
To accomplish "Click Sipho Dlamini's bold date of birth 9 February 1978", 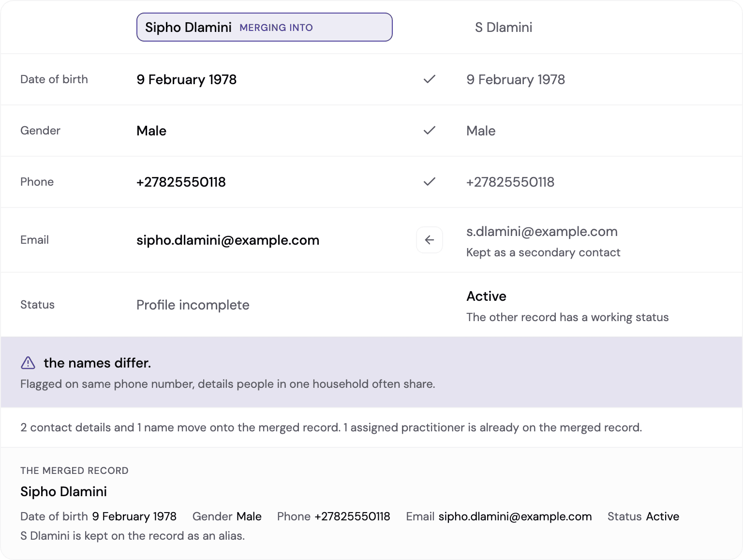I will (186, 79).
